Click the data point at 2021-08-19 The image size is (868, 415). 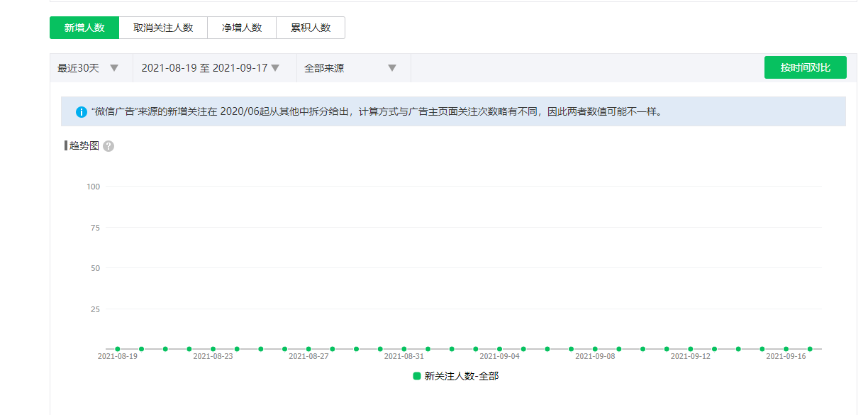[x=118, y=349]
